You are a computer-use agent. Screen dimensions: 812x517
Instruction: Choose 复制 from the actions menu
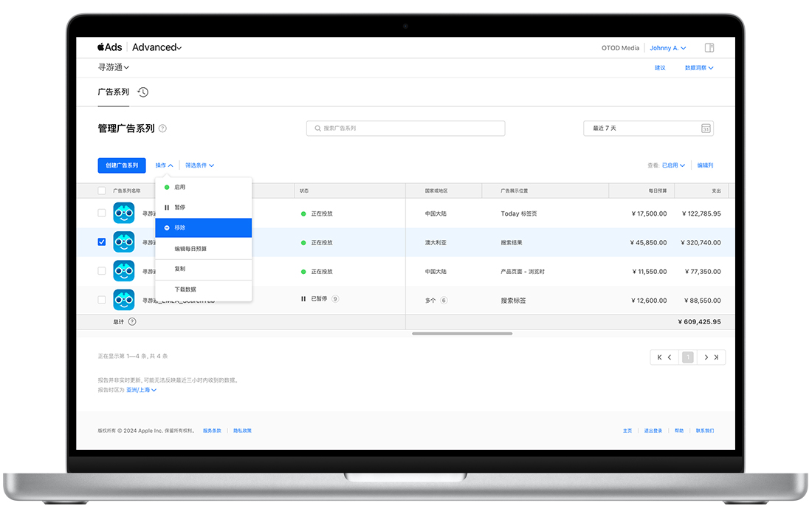click(x=204, y=269)
